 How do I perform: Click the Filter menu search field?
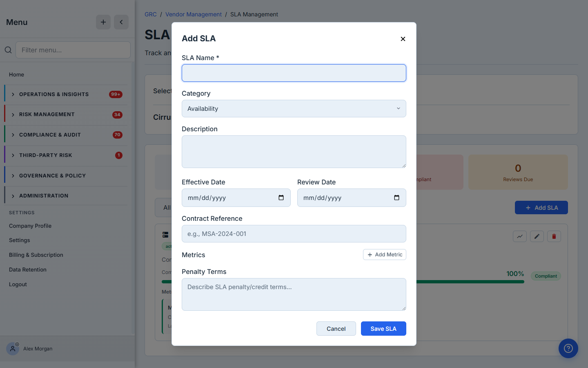point(73,50)
